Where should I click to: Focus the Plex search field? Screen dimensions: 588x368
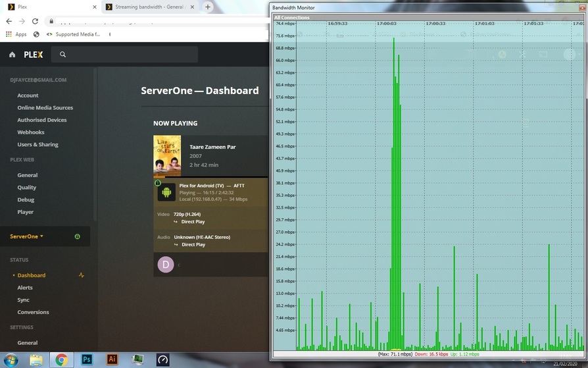coord(124,55)
